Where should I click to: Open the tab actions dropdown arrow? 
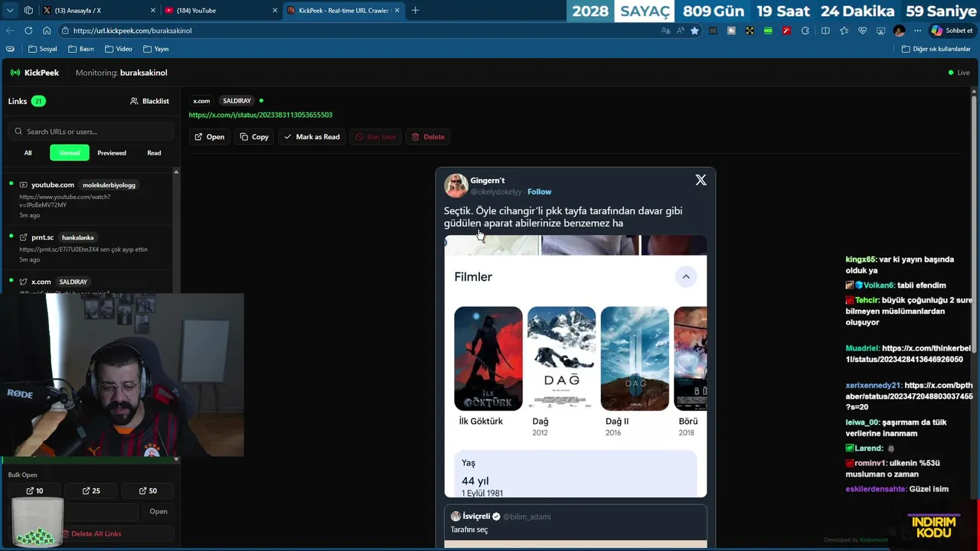tap(10, 11)
